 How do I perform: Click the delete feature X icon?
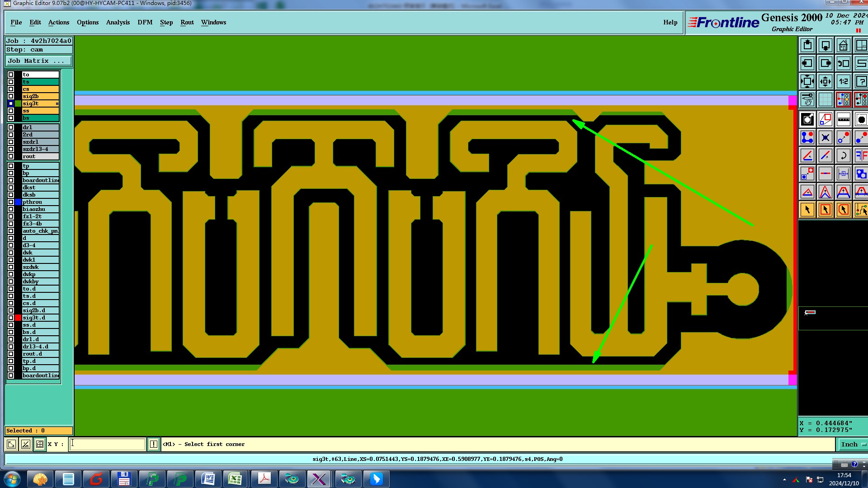[825, 137]
